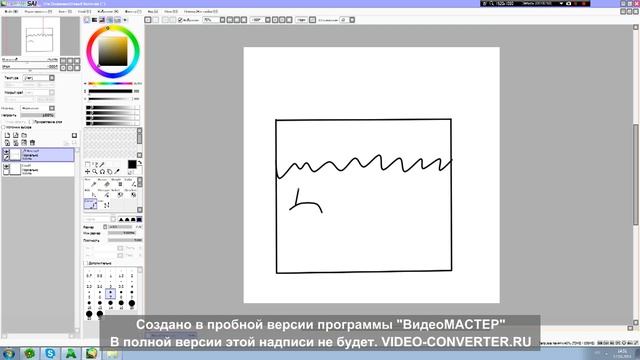
Task: Click the canvas flip button in toolbar
Action: click(312, 20)
